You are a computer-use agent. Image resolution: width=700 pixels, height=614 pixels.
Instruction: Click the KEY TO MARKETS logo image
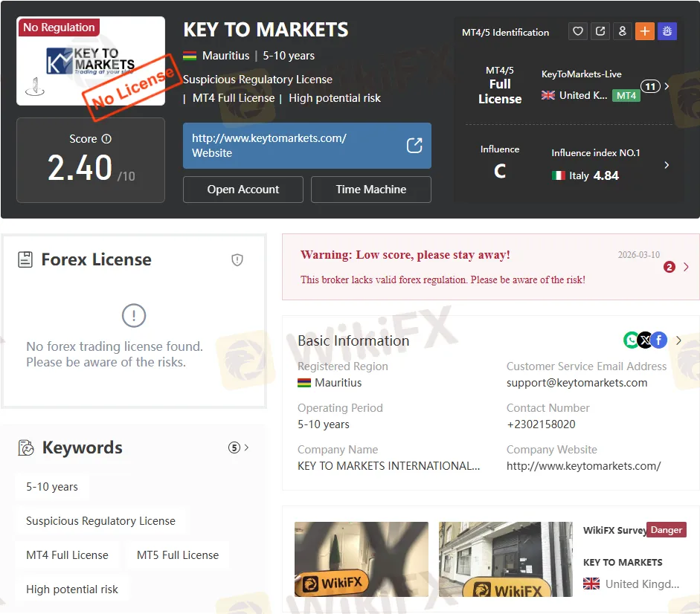point(91,61)
